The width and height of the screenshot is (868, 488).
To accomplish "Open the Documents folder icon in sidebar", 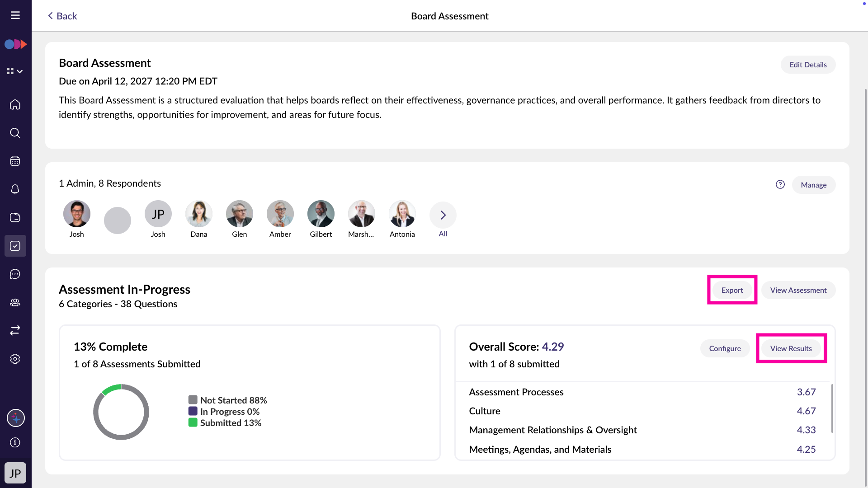I will click(15, 217).
